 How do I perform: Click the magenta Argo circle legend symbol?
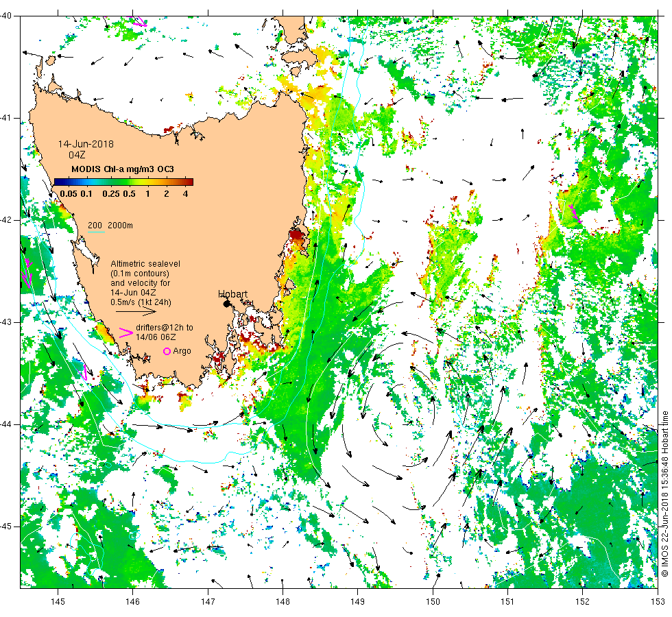(167, 351)
